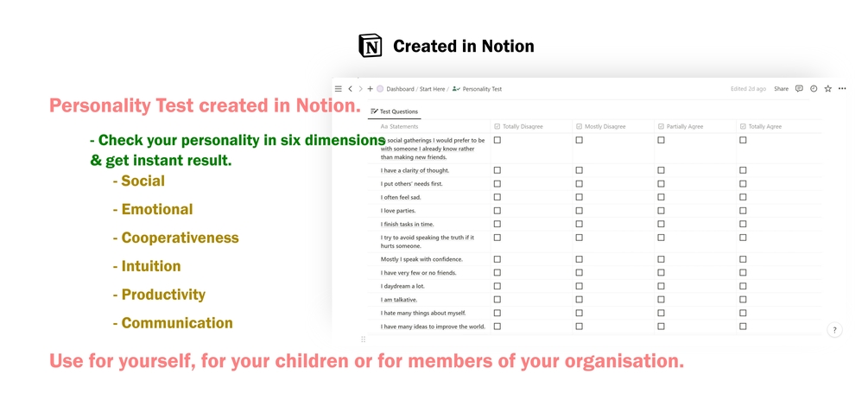Screen dimensions: 868x419
Task: Go back with the left arrow
Action: coord(350,89)
